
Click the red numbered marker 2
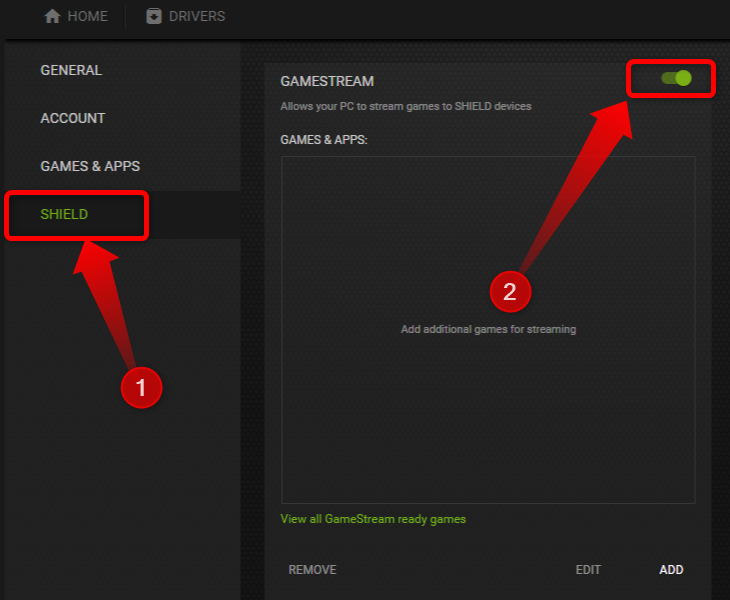[x=510, y=292]
